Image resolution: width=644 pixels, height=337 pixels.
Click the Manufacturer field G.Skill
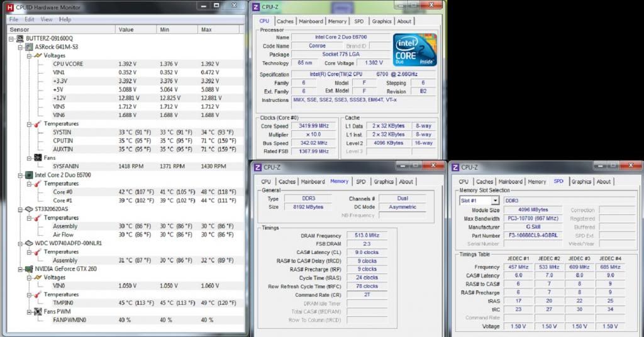(x=533, y=227)
